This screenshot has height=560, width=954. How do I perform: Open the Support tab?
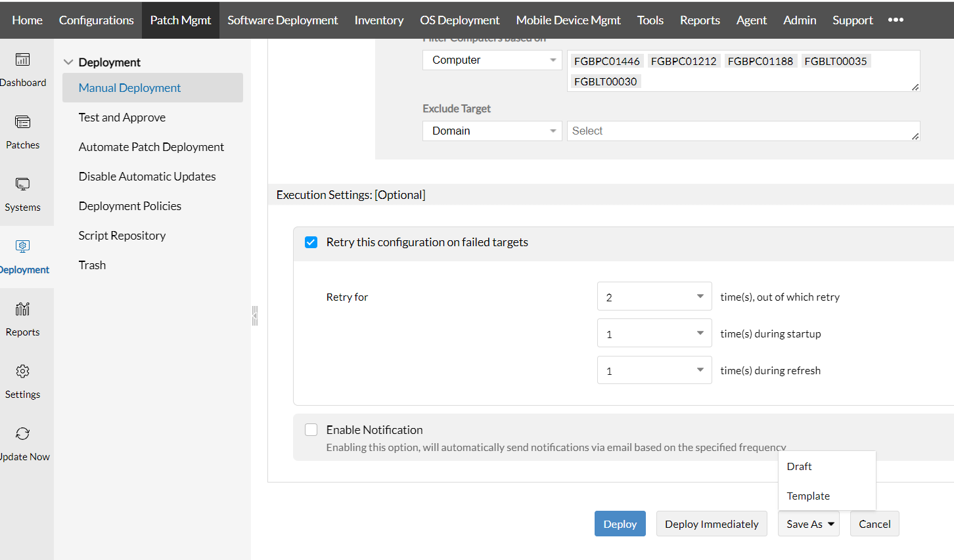click(x=853, y=20)
